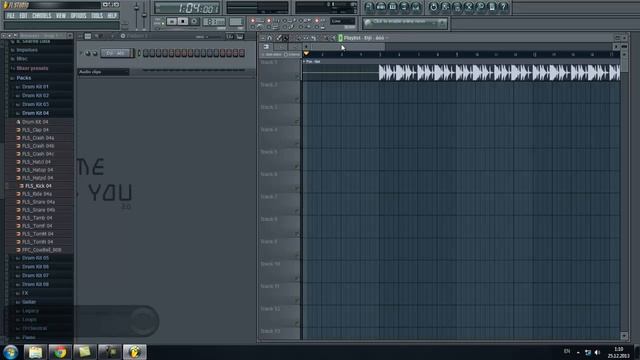This screenshot has height=360, width=640.
Task: Toggle the mute switch on Track 2
Action: (x=297, y=99)
